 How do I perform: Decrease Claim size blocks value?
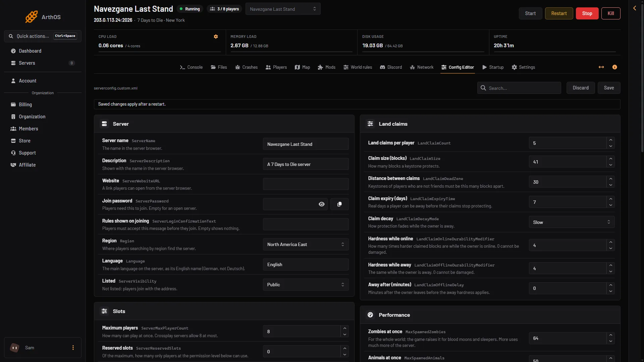(610, 165)
